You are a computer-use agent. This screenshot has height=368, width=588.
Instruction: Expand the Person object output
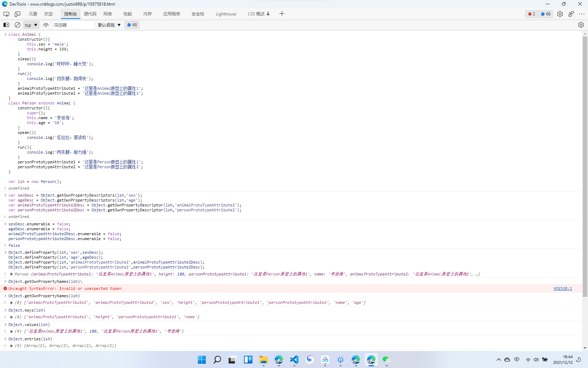tap(12, 274)
